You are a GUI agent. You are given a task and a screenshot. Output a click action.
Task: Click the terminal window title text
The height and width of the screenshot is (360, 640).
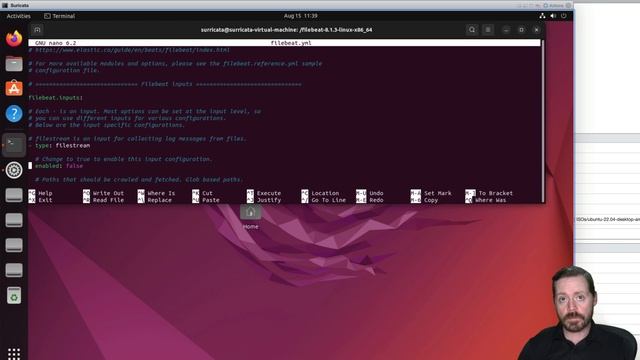pyautogui.click(x=286, y=30)
